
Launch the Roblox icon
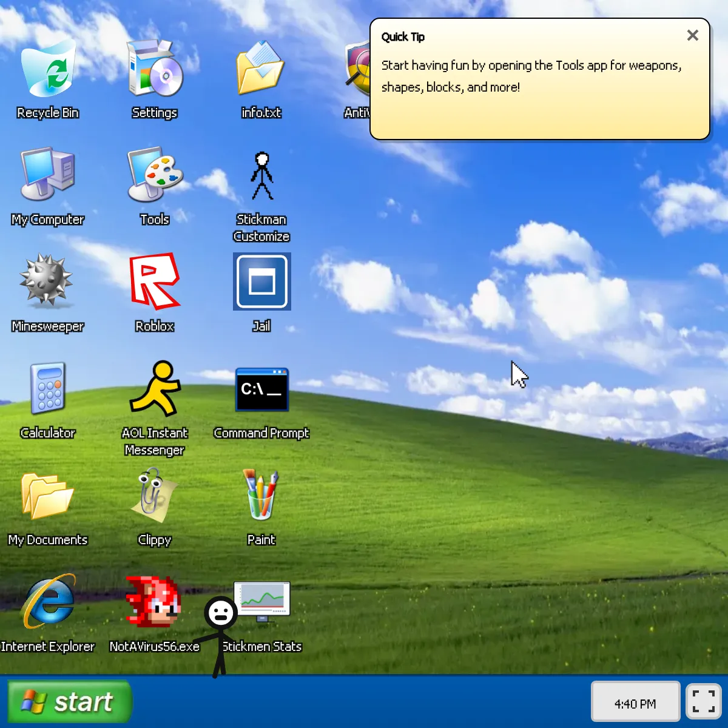[x=155, y=281]
